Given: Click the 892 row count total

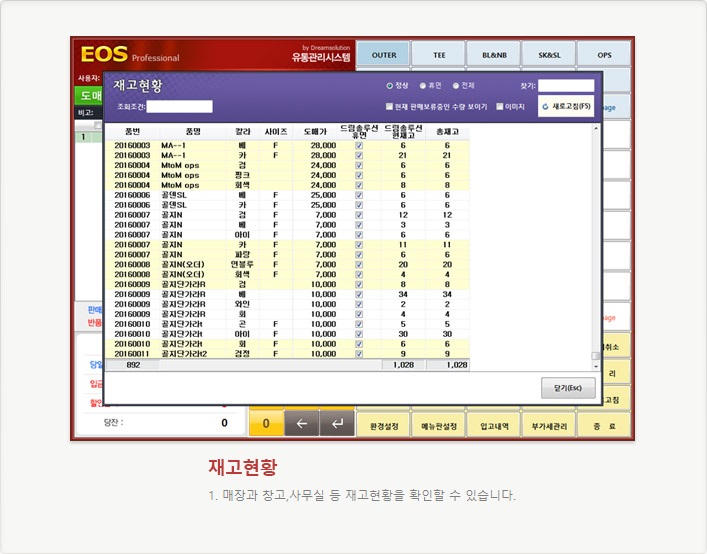Looking at the screenshot, I should coord(133,365).
